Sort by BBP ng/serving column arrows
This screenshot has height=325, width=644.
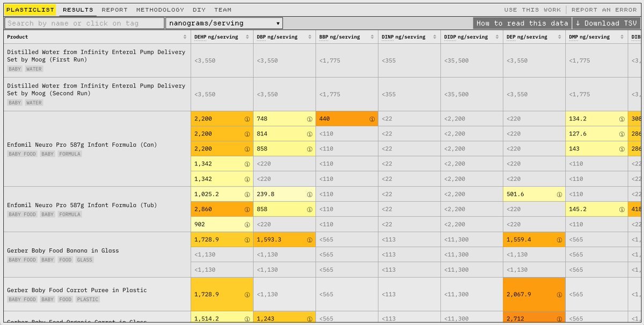[x=372, y=37]
